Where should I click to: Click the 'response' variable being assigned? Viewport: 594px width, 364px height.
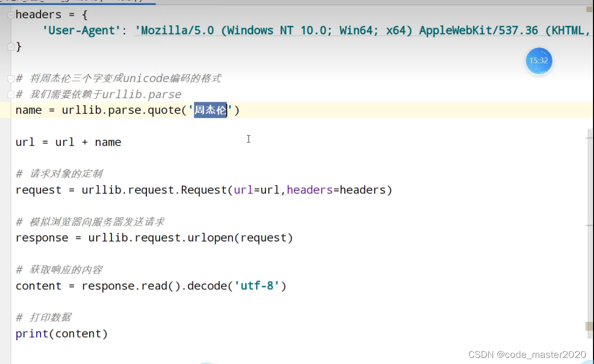pyautogui.click(x=42, y=238)
